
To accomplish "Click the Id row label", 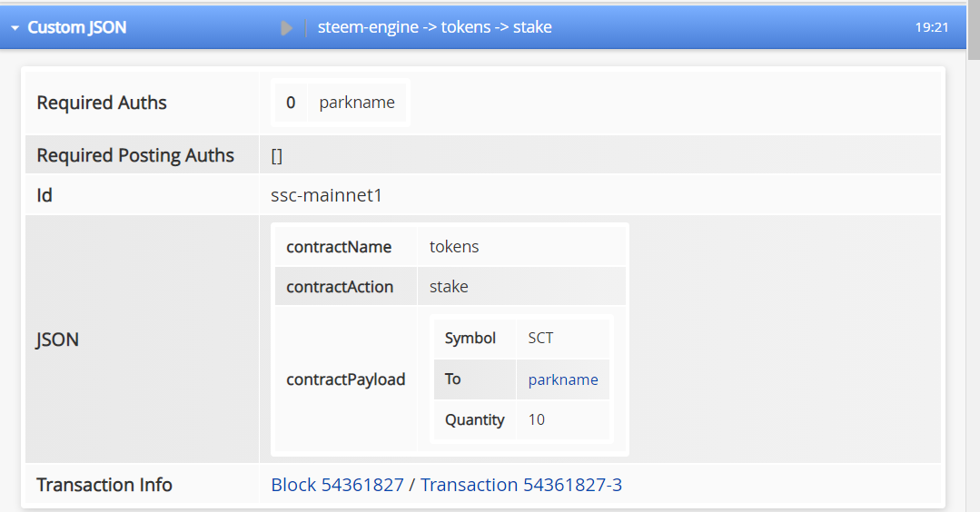I will tap(45, 195).
